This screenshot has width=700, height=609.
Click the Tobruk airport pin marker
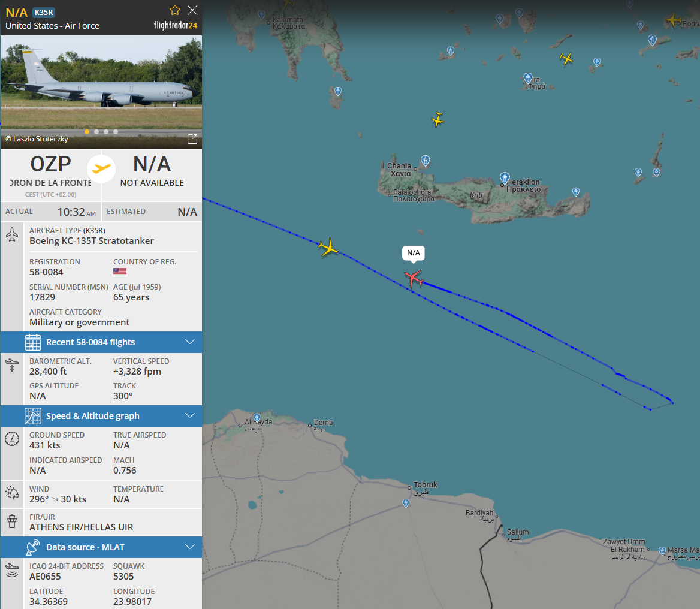[x=406, y=503]
